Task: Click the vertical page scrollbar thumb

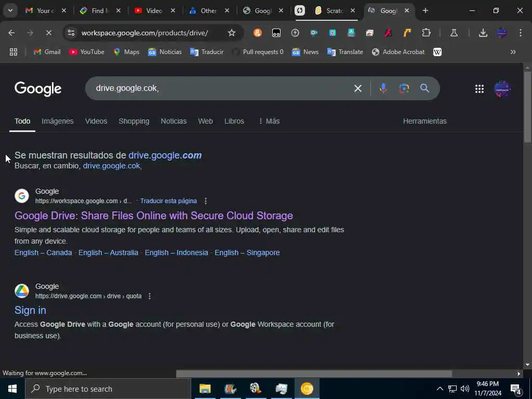Action: (527, 107)
